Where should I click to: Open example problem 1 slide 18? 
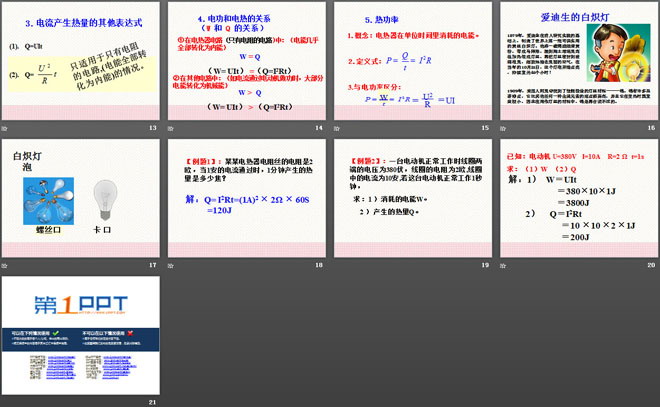pyautogui.click(x=245, y=198)
